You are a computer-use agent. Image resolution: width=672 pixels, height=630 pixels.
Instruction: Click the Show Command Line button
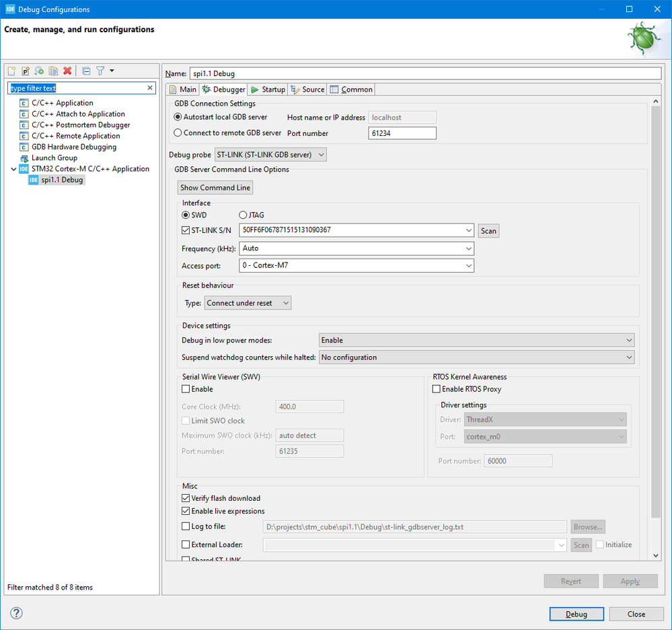coord(215,187)
